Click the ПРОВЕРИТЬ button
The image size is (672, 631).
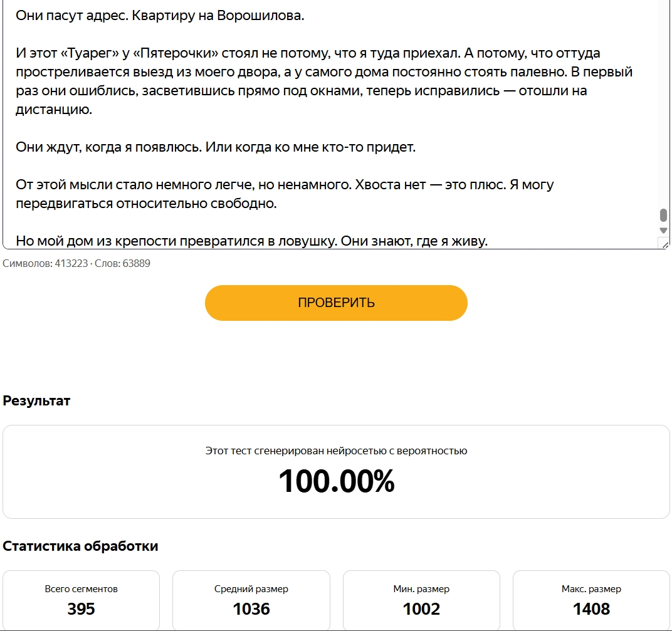pyautogui.click(x=336, y=303)
